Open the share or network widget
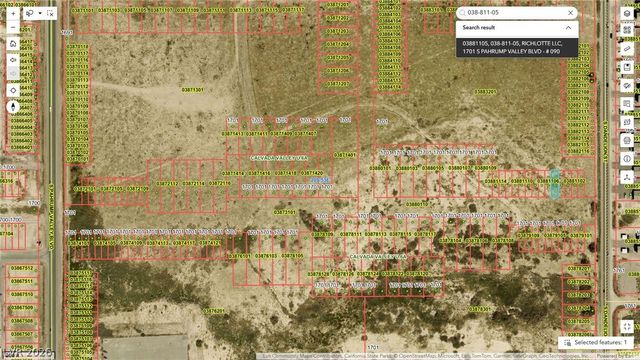 coord(627,177)
